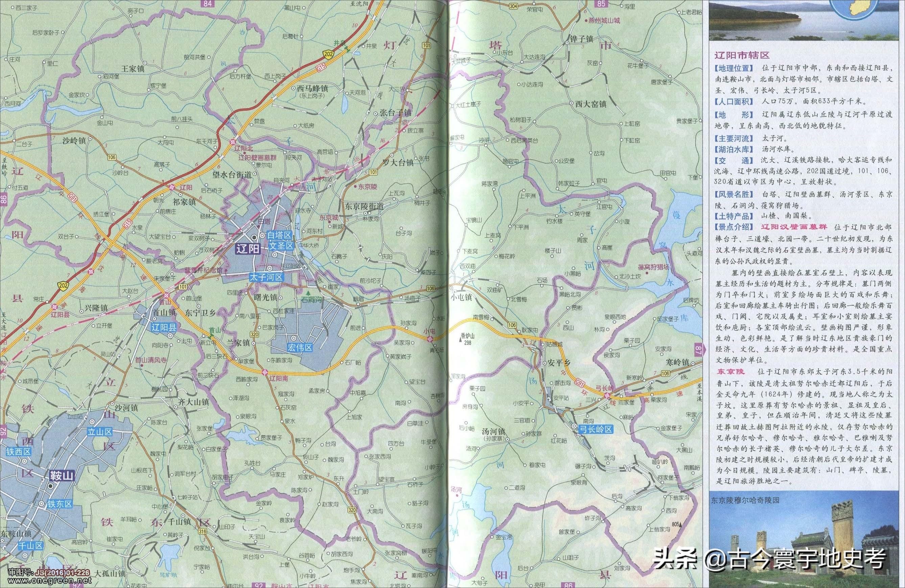The height and width of the screenshot is (588, 905).
Task: Click the red 燕州城山城 landmark label
Action: [x=604, y=20]
